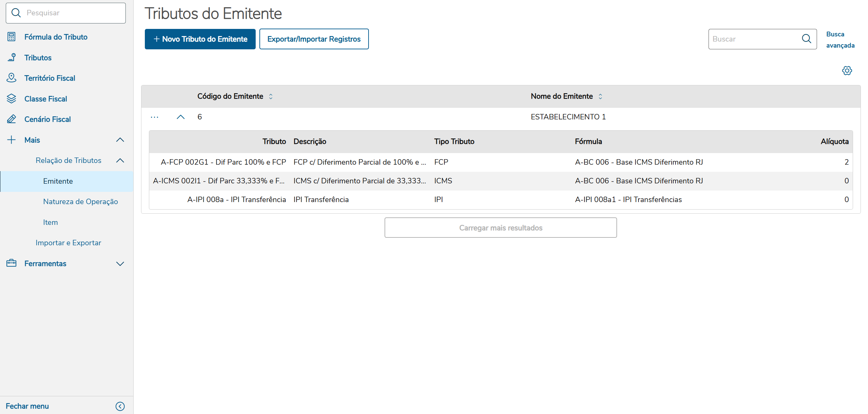Collapse Relação de Tributos submenu
This screenshot has height=414, width=868.
120,161
